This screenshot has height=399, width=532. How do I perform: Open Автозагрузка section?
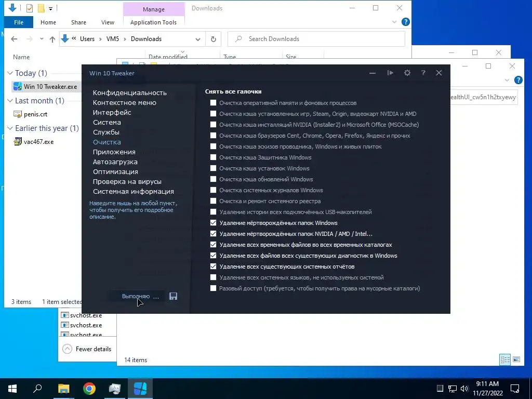(115, 162)
